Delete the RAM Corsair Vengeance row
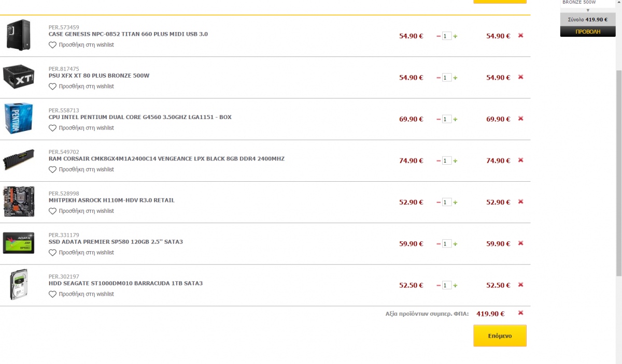622x364 pixels. point(520,160)
